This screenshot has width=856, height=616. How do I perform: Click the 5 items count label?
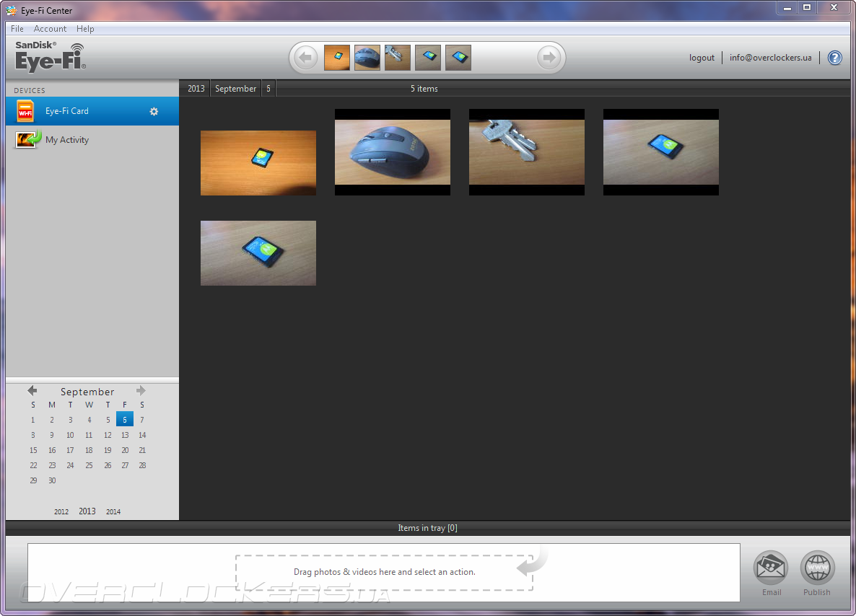coord(424,89)
